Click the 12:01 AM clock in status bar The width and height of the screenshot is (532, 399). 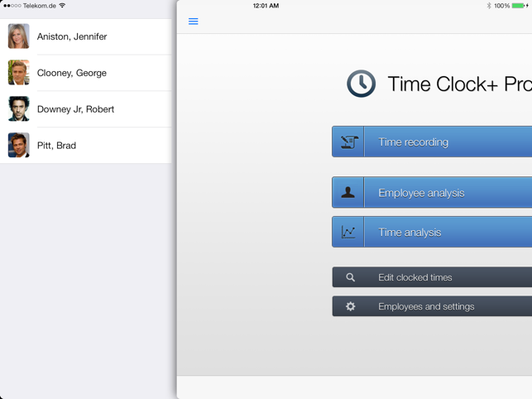click(266, 6)
